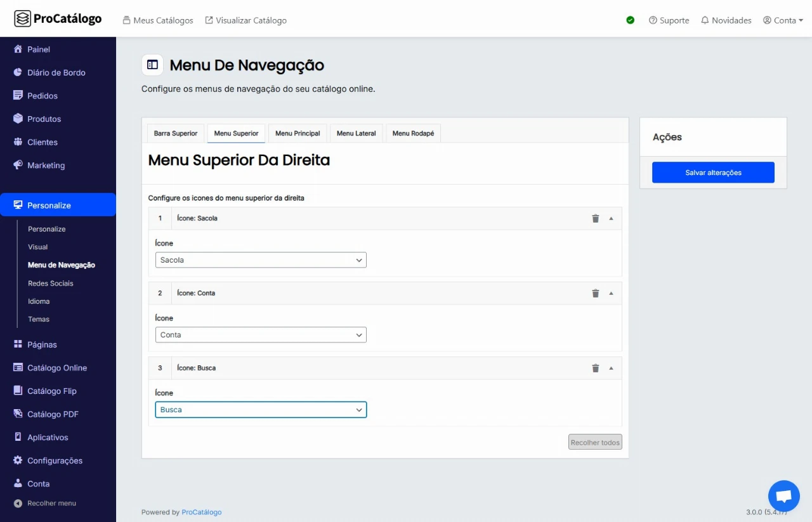Remove the Busca row using trash icon
The image size is (812, 522).
595,368
